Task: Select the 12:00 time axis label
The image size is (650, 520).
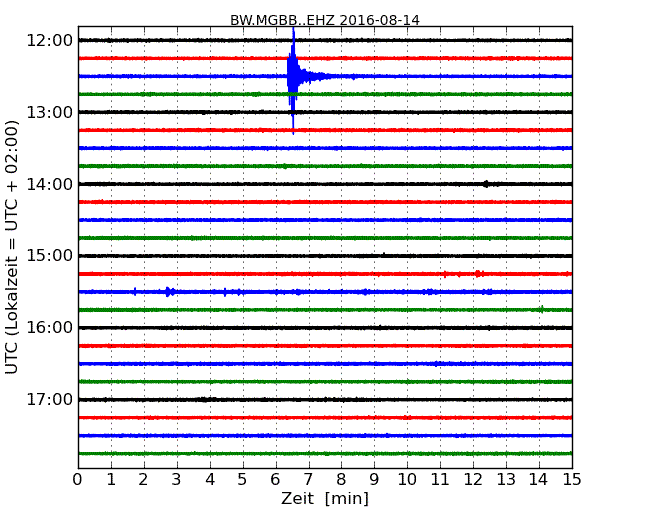Action: tap(49, 41)
